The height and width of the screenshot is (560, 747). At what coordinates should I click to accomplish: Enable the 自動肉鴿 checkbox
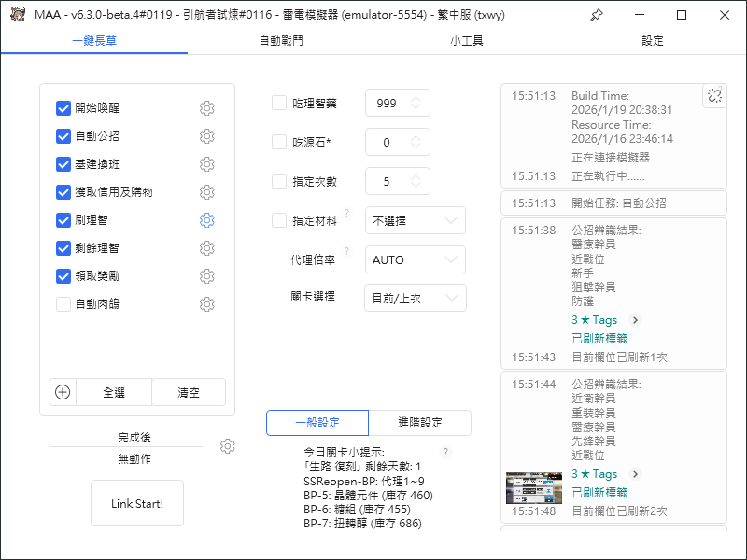[63, 304]
